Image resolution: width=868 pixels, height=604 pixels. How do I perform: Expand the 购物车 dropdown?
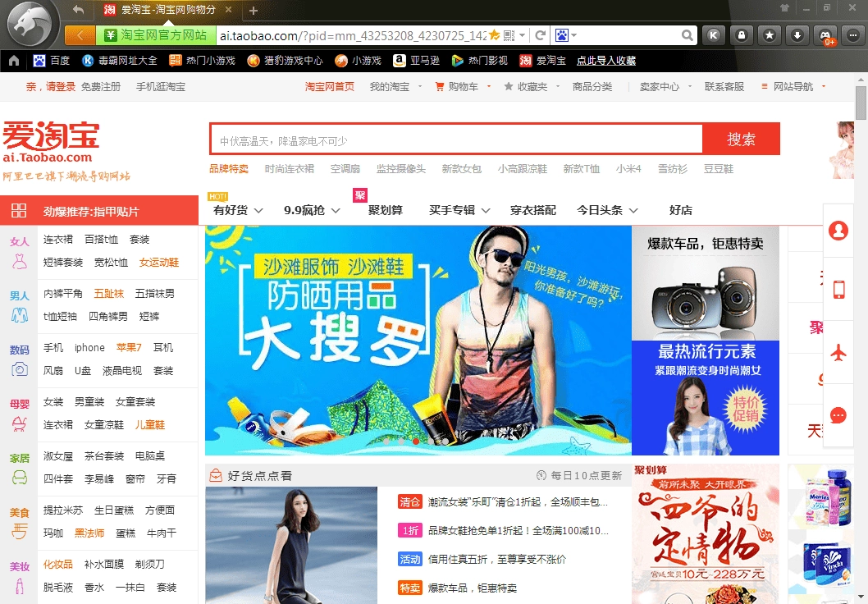coord(489,86)
